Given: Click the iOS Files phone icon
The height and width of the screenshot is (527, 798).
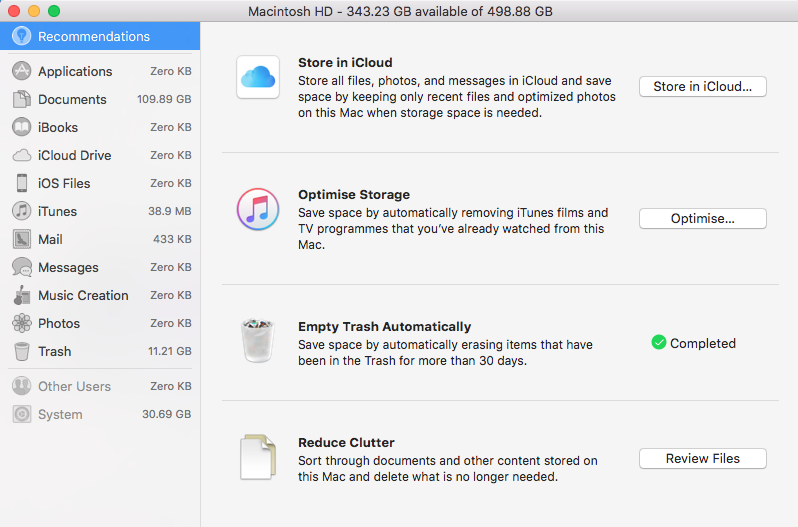Looking at the screenshot, I should 21,183.
